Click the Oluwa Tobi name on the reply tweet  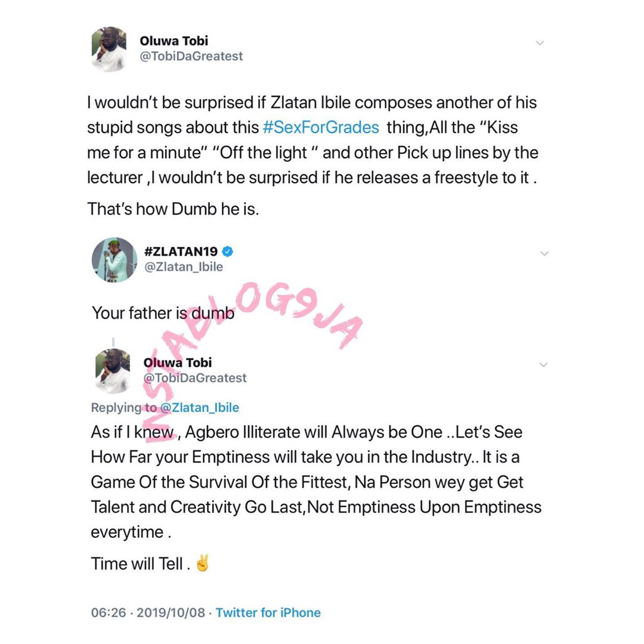click(177, 363)
